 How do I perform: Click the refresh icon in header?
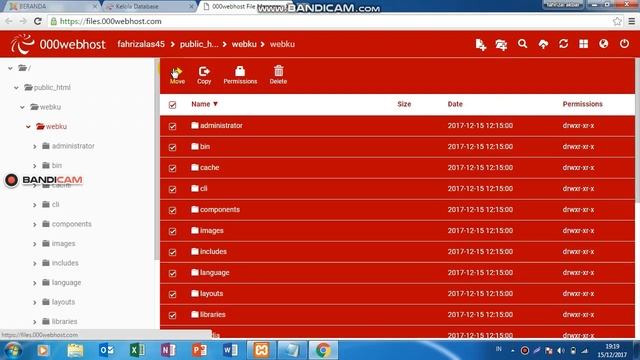[x=564, y=44]
